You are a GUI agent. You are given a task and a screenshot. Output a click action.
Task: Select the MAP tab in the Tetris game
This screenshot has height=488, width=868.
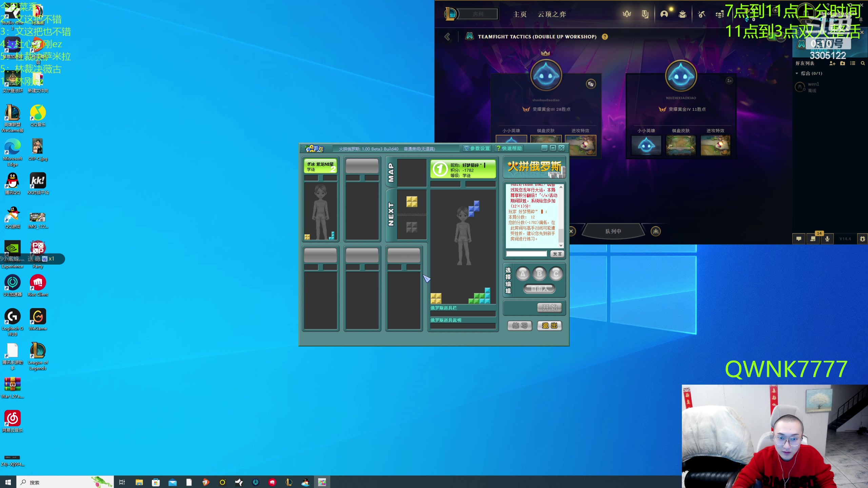[x=391, y=172]
